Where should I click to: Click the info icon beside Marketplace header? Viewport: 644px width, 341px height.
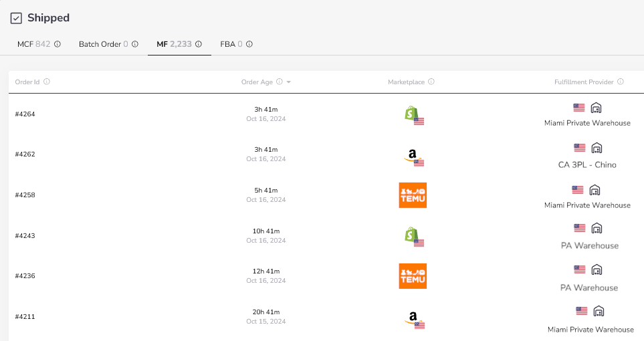[x=431, y=82]
